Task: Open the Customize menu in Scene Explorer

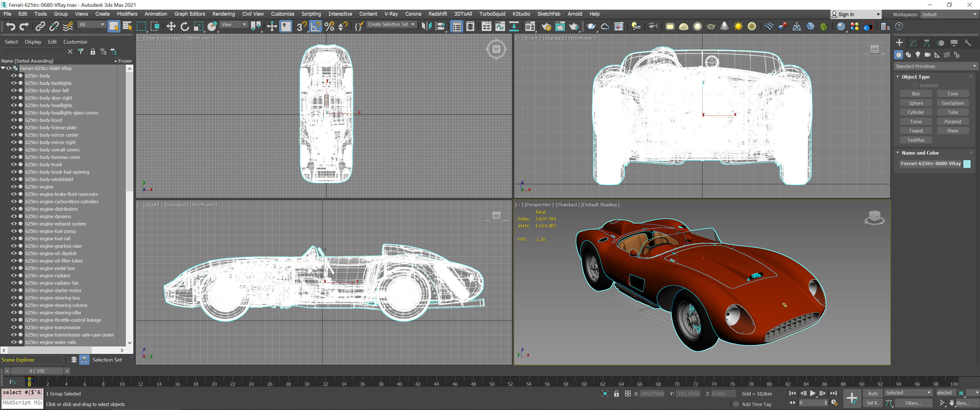Action: pos(75,42)
